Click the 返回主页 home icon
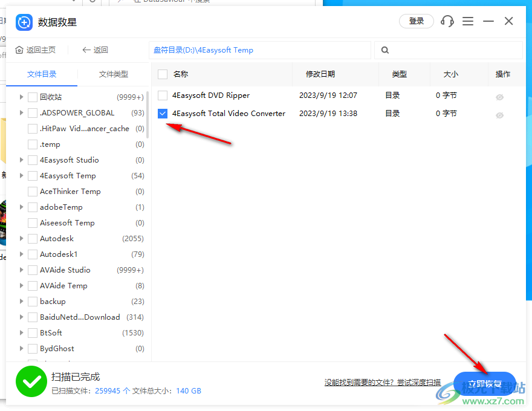This screenshot has height=411, width=532. [20, 50]
